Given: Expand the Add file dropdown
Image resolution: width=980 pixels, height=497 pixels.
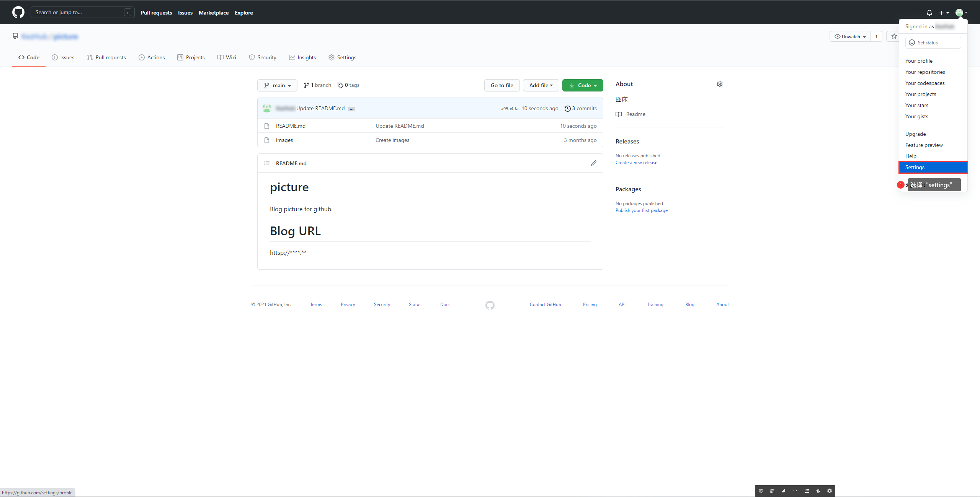Looking at the screenshot, I should pos(541,85).
